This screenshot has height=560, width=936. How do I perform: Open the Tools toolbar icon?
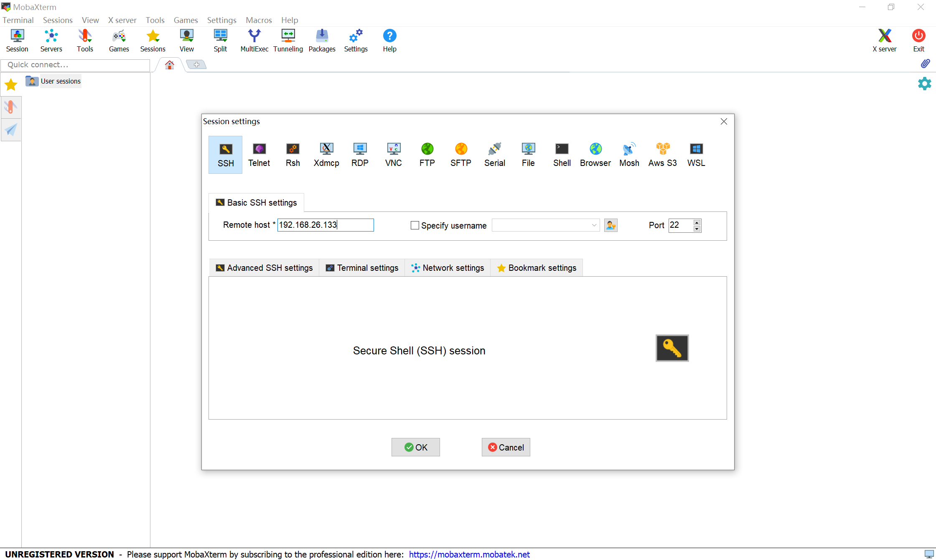(85, 41)
